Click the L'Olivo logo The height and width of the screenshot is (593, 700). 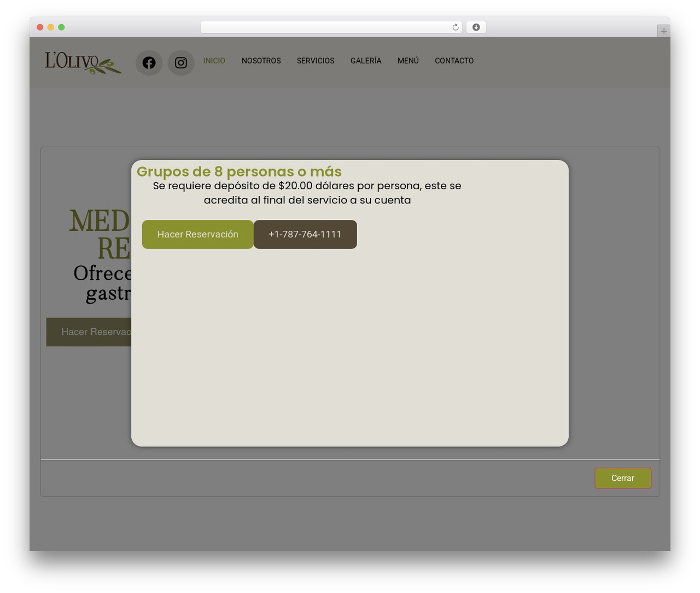83,62
